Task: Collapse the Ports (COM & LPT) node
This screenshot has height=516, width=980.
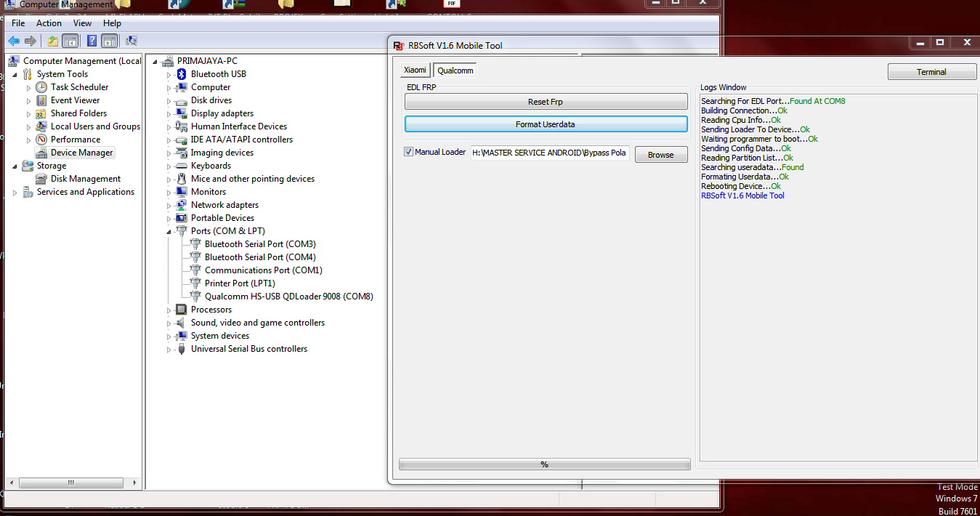Action: (x=169, y=232)
